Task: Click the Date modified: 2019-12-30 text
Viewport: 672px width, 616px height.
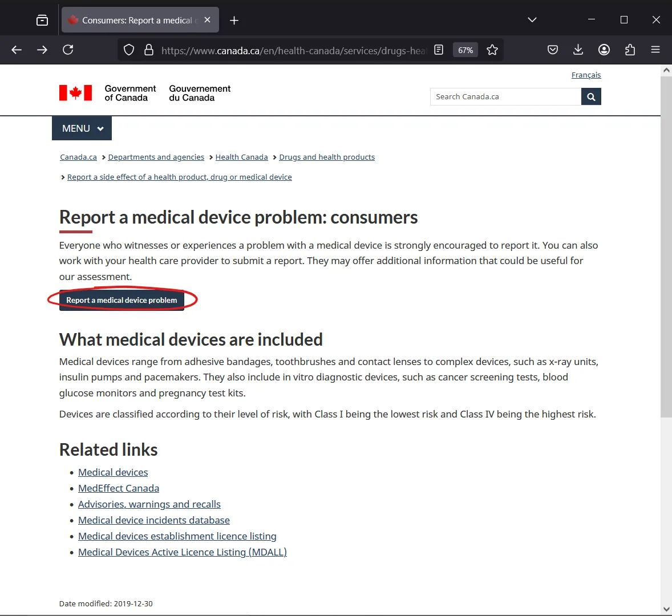Action: pyautogui.click(x=106, y=603)
